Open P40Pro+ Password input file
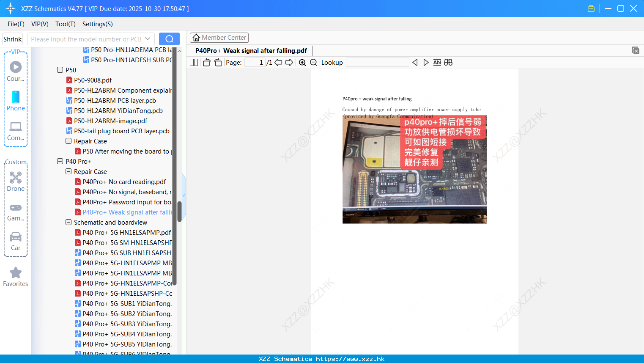Image resolution: width=644 pixels, height=363 pixels. pos(123,202)
